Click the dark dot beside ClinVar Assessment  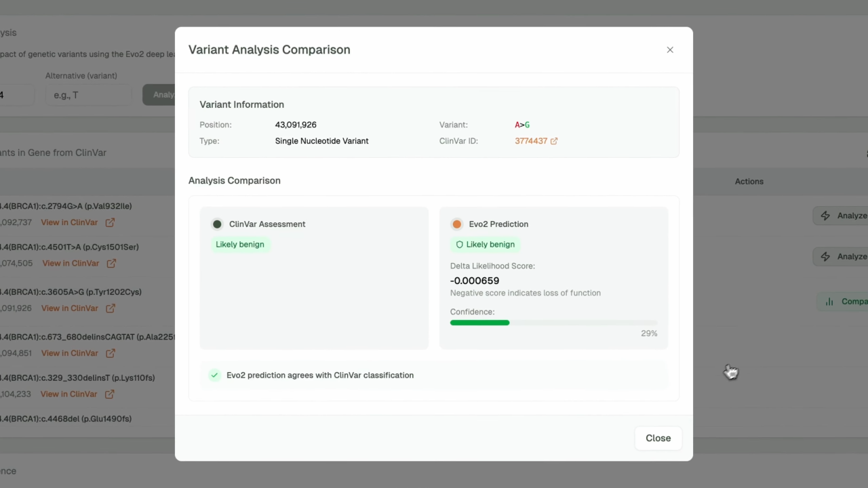tap(217, 224)
